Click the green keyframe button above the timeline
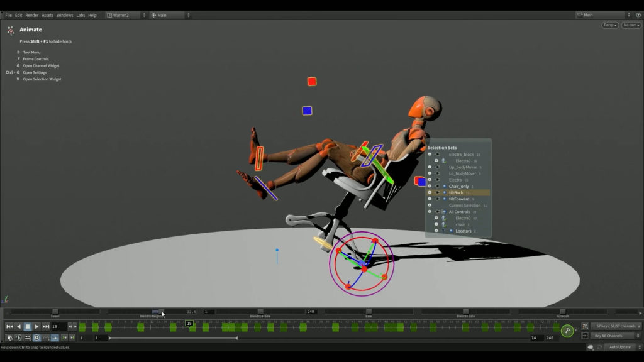Image resolution: width=644 pixels, height=362 pixels. pos(567,331)
